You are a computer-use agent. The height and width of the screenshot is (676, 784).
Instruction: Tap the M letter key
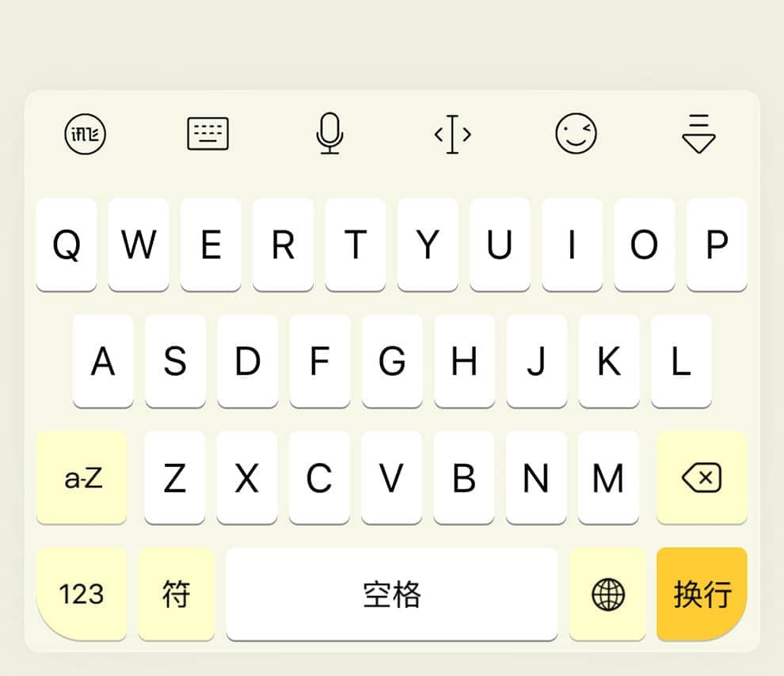(608, 477)
